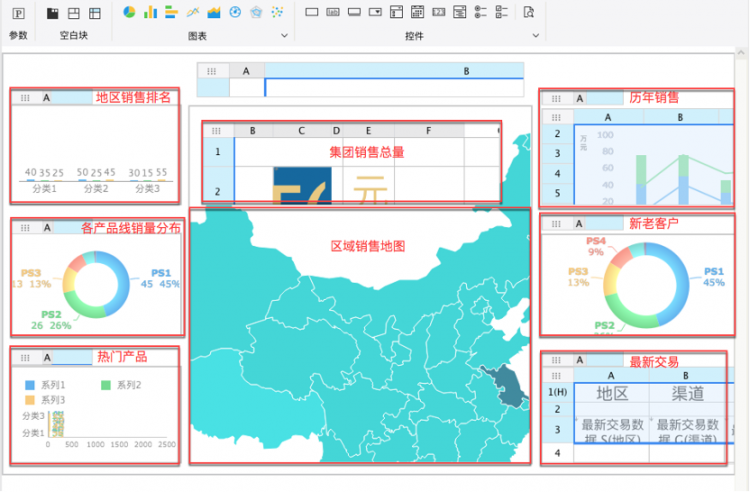
Task: Add a label widget
Action: (x=333, y=12)
